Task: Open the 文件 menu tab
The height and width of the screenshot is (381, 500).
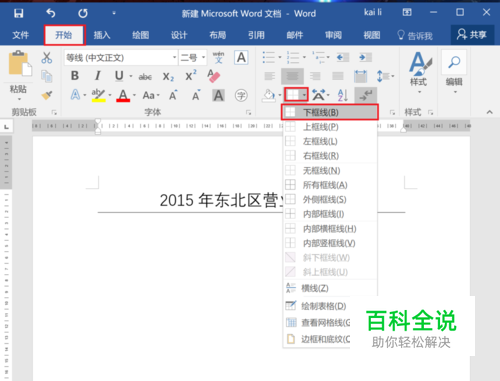Action: click(x=21, y=35)
